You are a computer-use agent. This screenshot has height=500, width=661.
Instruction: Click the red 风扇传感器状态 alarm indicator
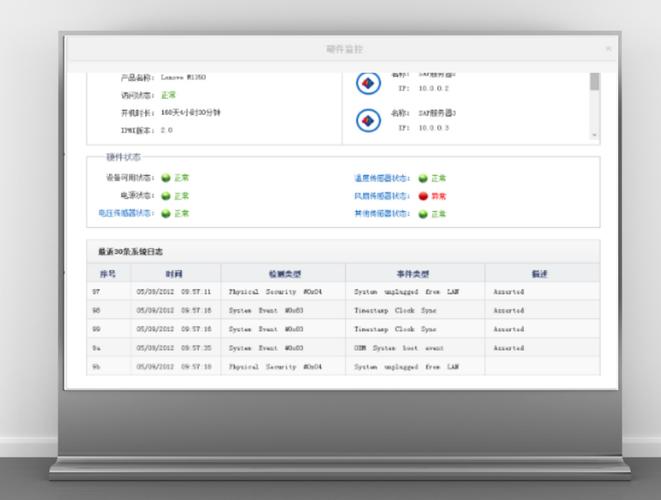423,196
